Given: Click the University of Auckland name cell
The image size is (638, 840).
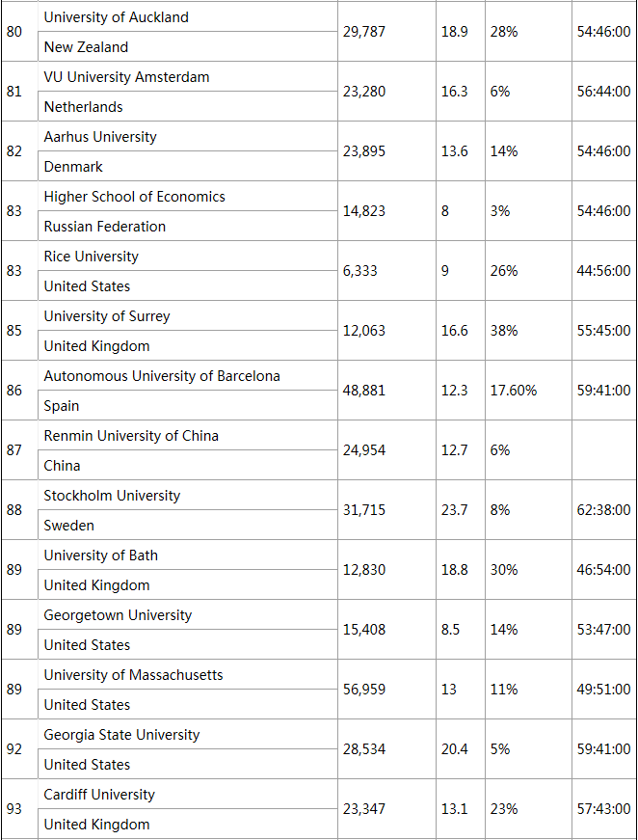Looking at the screenshot, I should pyautogui.click(x=117, y=17).
